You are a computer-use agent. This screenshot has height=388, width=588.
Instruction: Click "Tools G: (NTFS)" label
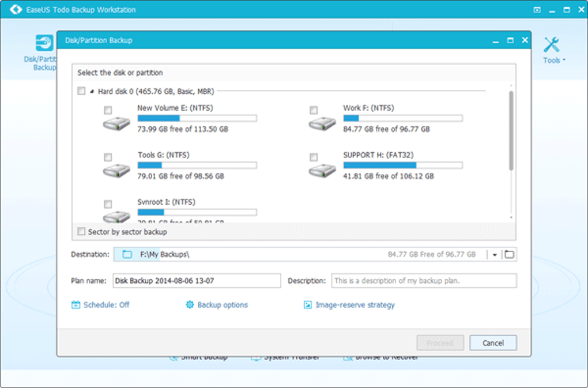[164, 155]
